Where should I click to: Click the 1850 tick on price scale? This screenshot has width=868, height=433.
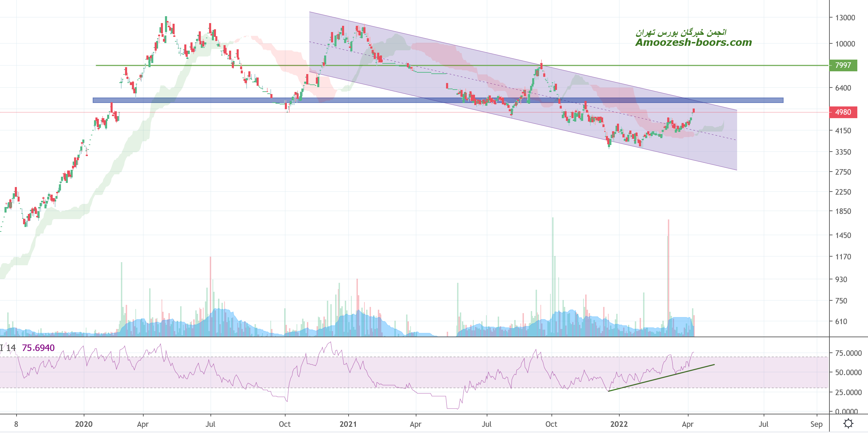(843, 211)
